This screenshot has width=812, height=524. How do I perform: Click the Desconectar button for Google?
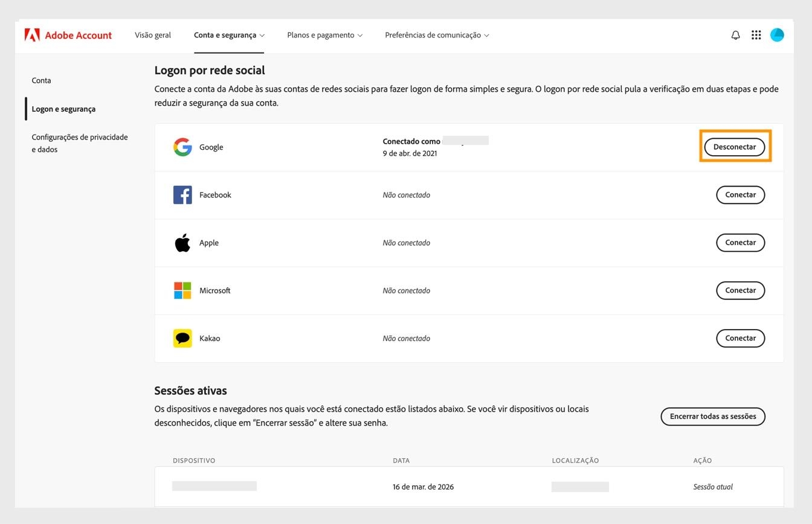(x=735, y=146)
